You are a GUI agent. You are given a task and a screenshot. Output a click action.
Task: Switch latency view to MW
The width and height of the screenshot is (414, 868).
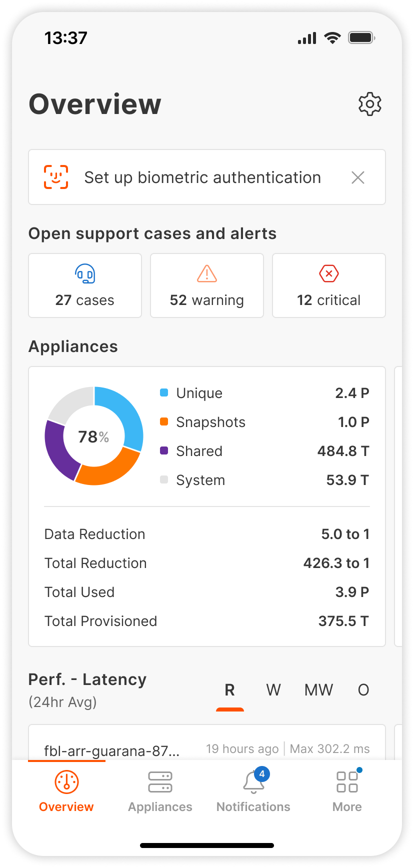pos(318,690)
